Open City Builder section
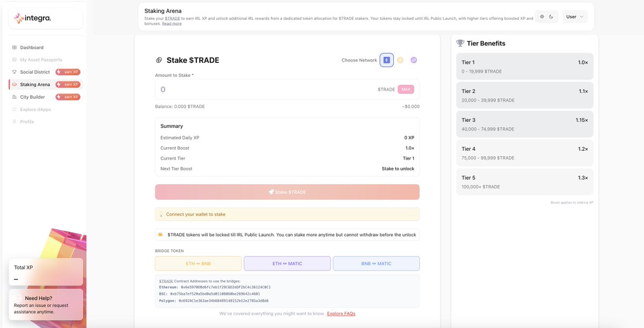 [x=33, y=97]
